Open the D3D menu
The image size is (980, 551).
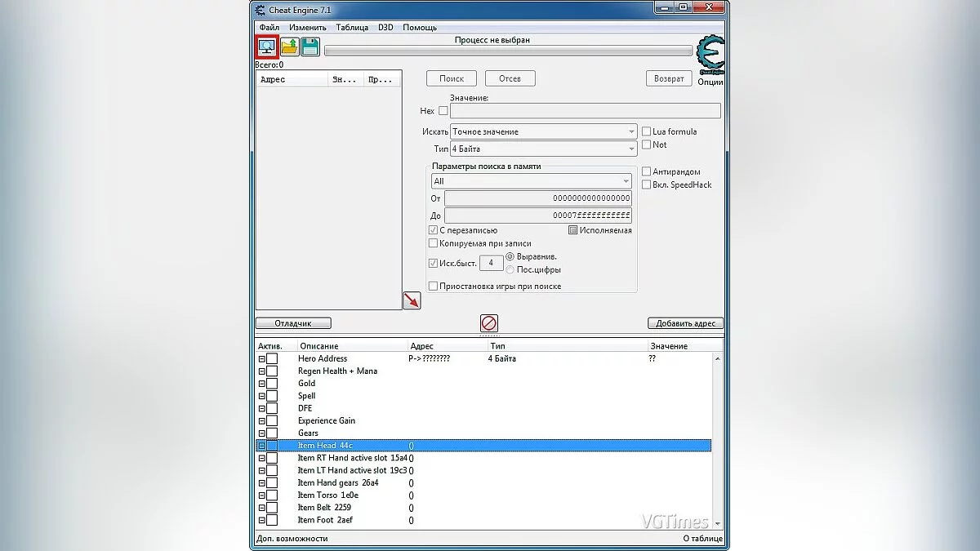[x=385, y=27]
